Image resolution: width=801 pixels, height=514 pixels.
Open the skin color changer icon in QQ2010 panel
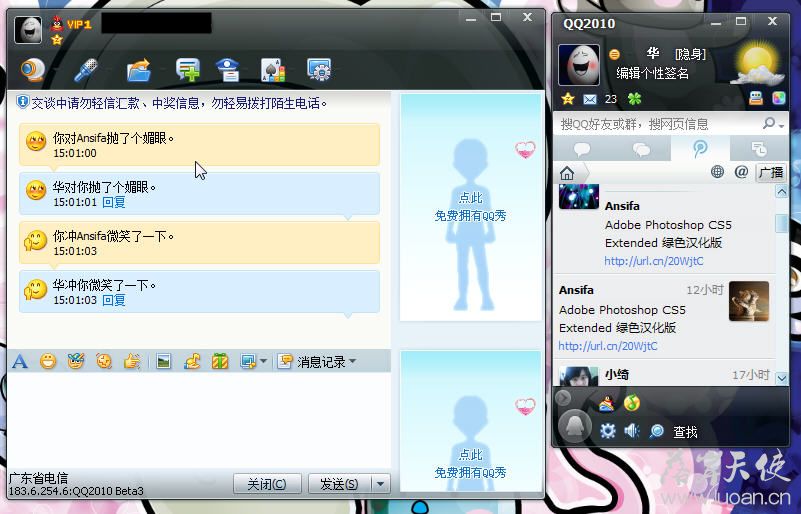779,98
